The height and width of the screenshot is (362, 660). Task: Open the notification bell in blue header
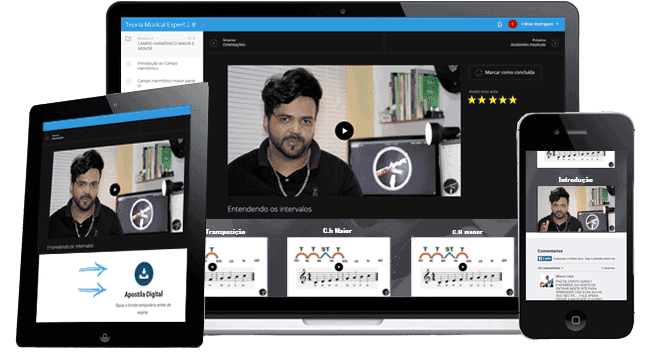coord(500,24)
